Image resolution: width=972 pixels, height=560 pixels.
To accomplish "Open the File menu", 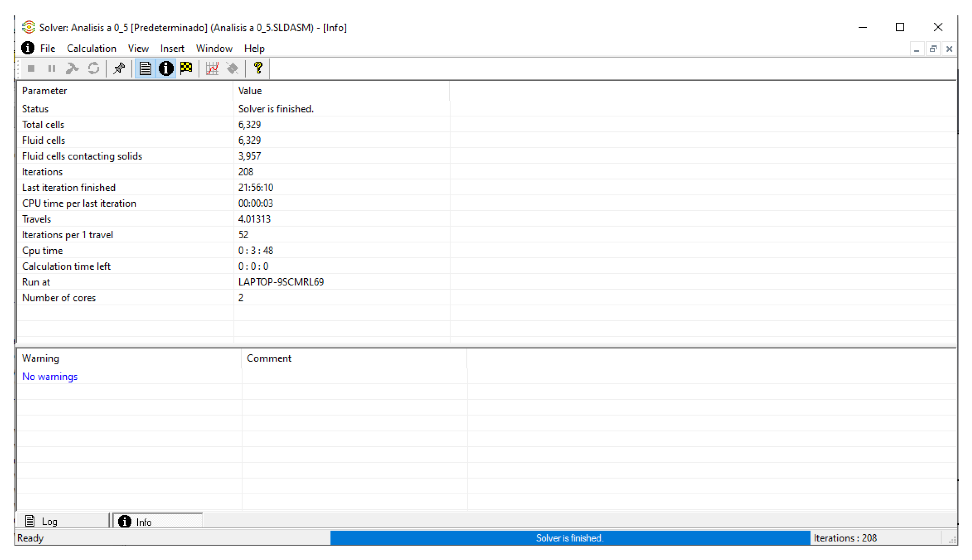I will pos(47,48).
